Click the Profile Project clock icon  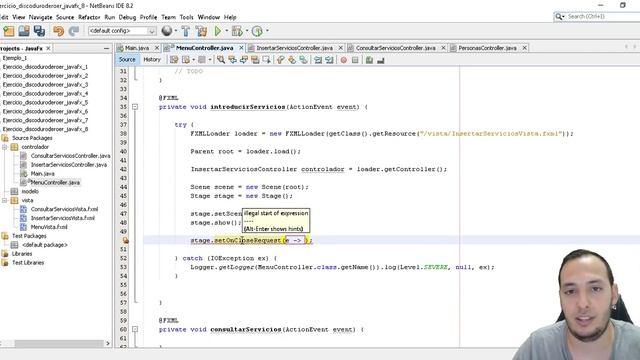pyautogui.click(x=257, y=31)
